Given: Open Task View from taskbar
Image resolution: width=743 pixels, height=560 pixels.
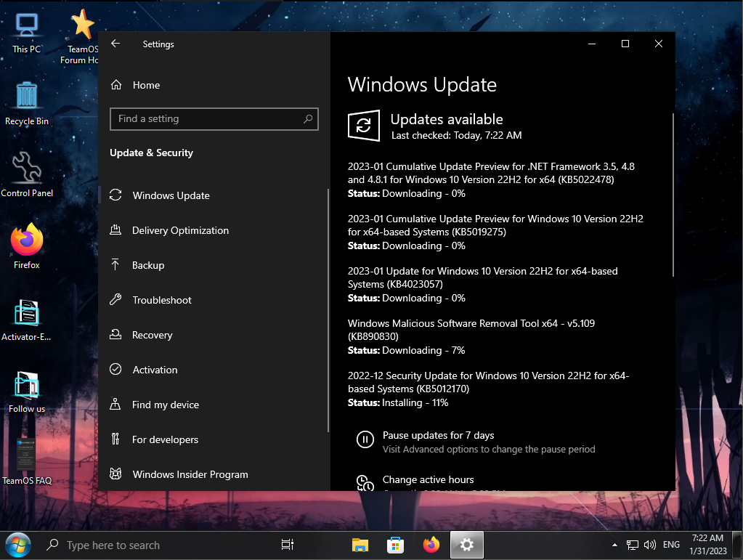Looking at the screenshot, I should click(x=287, y=545).
